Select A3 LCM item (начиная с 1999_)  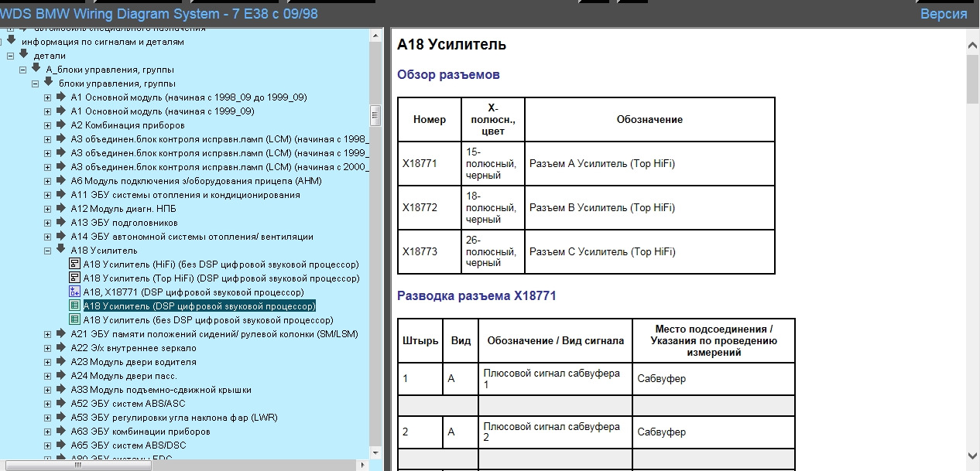[219, 153]
